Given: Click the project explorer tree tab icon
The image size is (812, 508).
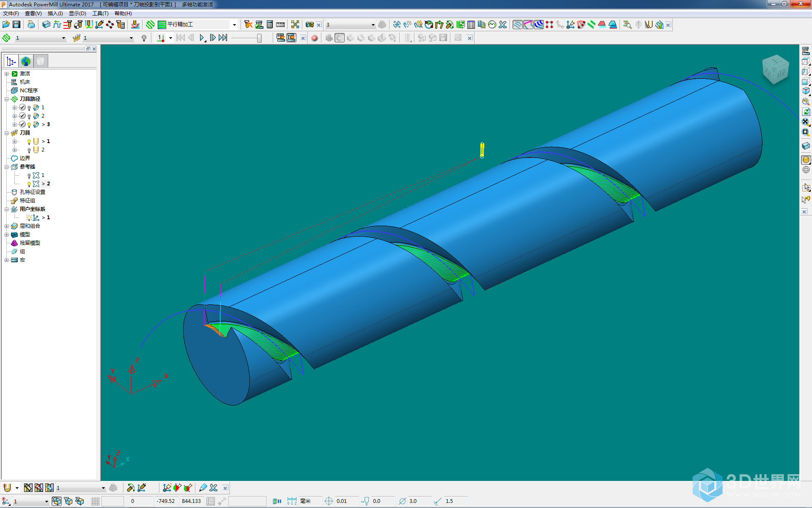Looking at the screenshot, I should click(11, 61).
